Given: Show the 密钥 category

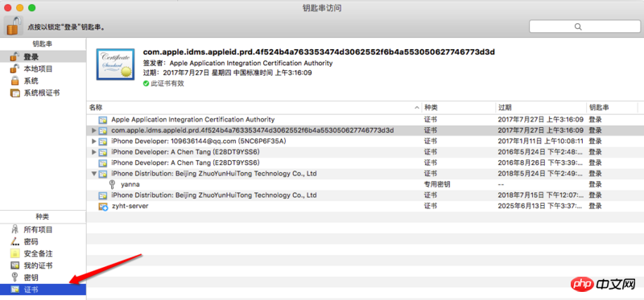Looking at the screenshot, I should click(43, 277).
